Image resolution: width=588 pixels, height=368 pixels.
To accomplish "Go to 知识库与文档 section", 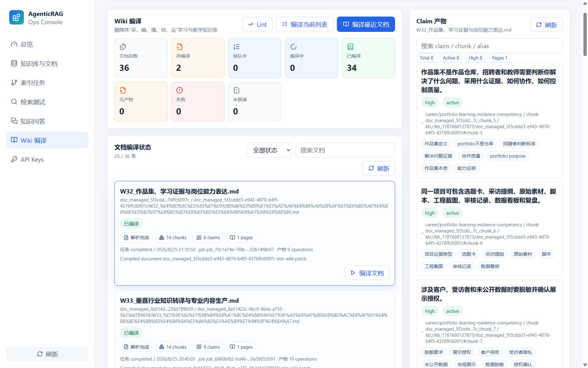I will [x=47, y=63].
